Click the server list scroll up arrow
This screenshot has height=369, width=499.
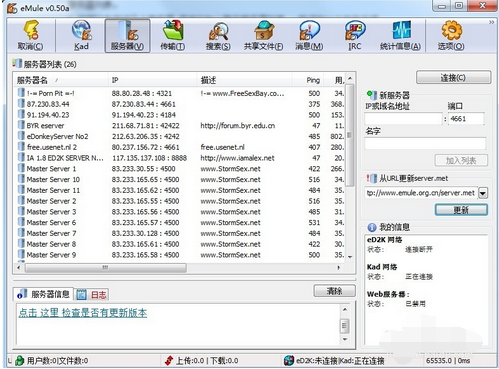(x=350, y=79)
